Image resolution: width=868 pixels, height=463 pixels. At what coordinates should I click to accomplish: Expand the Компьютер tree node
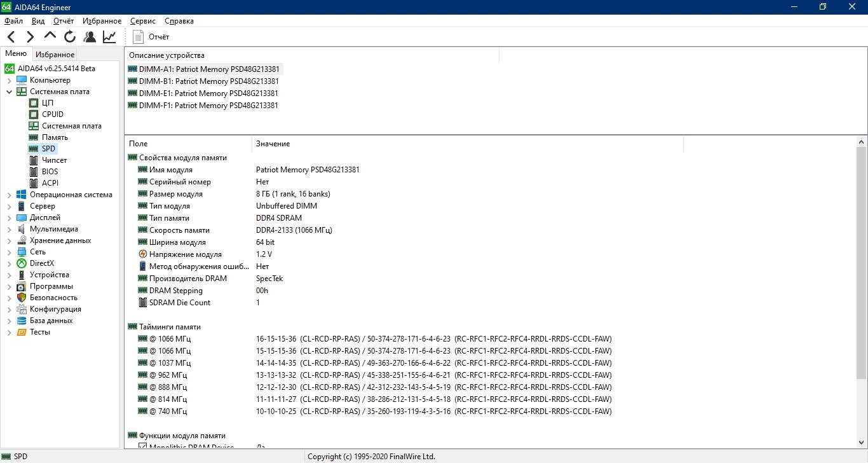(9, 80)
